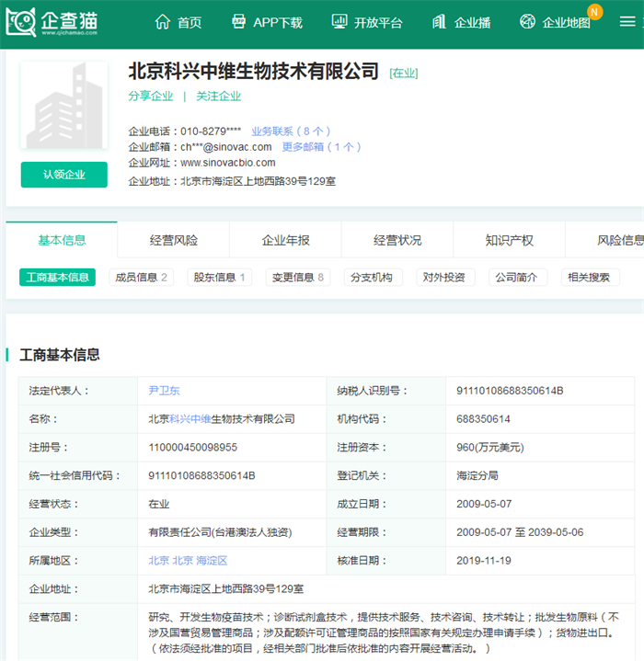This screenshot has height=661, width=644.
Task: Click the organization code 688350614
Action: pos(483,419)
